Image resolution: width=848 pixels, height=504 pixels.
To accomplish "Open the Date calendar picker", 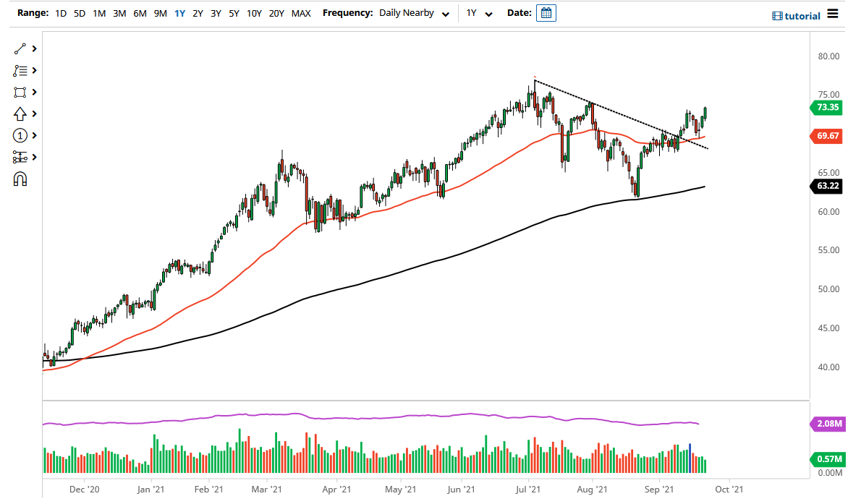I will coord(546,12).
